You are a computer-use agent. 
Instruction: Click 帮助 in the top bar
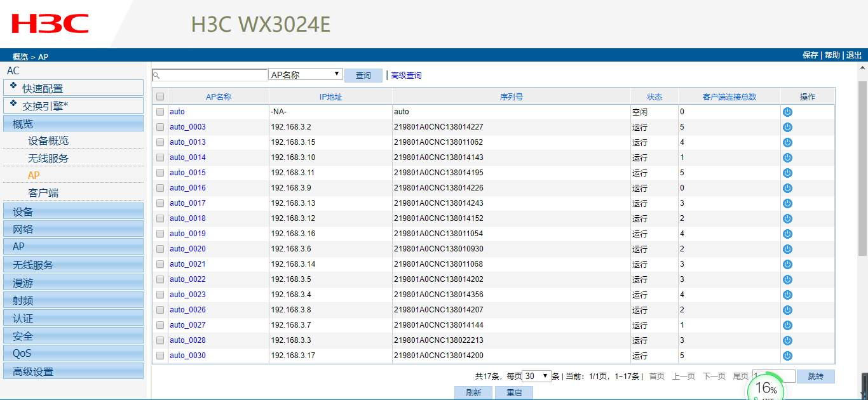pyautogui.click(x=832, y=55)
